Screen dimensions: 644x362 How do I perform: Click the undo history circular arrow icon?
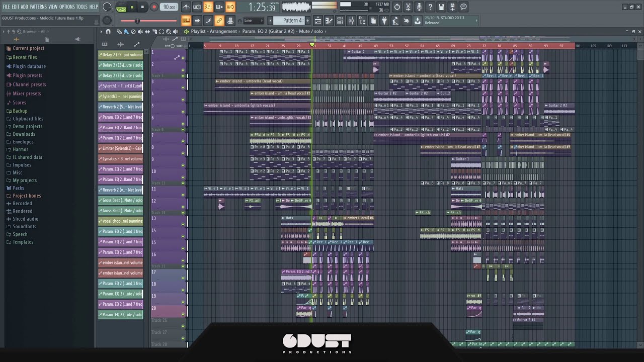point(397,7)
